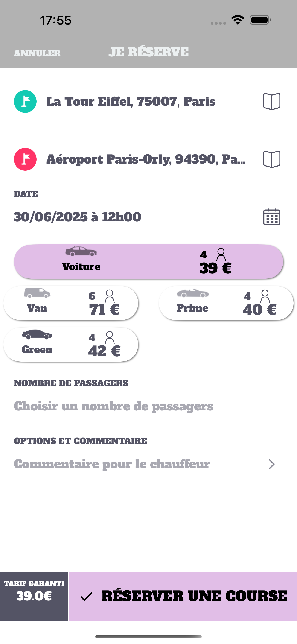Open address book for Orly destination
297x644 pixels.
(271, 159)
